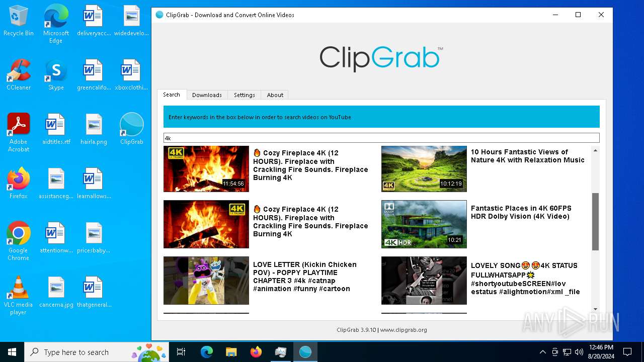
Task: Click scroll down arrow in results list
Action: [x=596, y=309]
